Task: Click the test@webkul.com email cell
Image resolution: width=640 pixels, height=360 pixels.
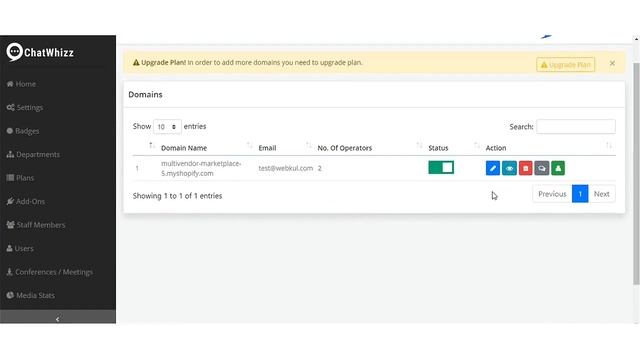Action: click(285, 168)
